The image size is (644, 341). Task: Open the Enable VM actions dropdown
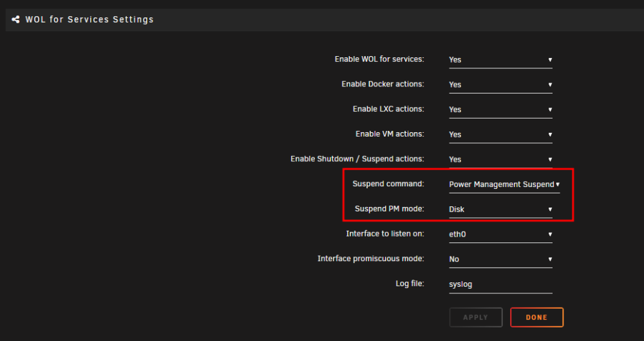tap(500, 135)
